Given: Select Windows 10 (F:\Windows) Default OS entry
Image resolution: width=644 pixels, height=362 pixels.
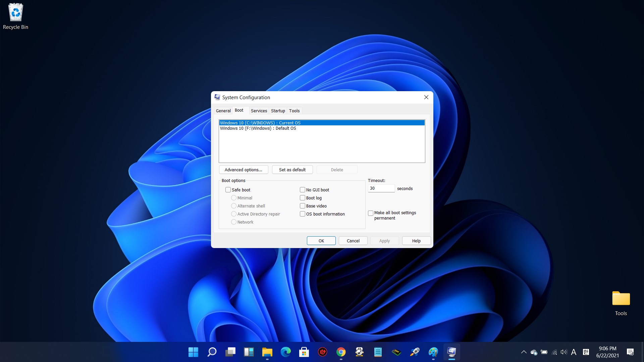Looking at the screenshot, I should (322, 128).
